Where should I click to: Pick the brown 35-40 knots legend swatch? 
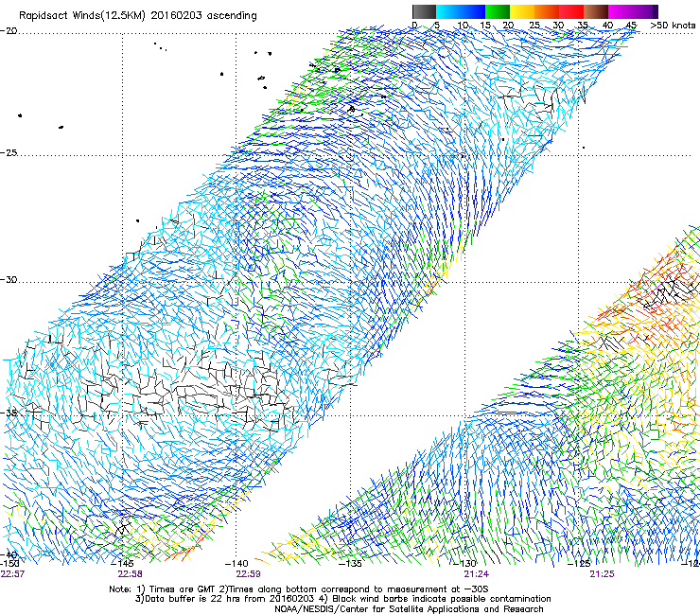pyautogui.click(x=596, y=11)
